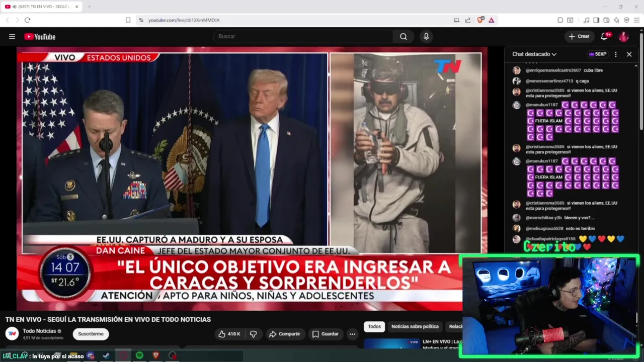
Task: Go forward with the browser forward arrow
Action: 17,20
